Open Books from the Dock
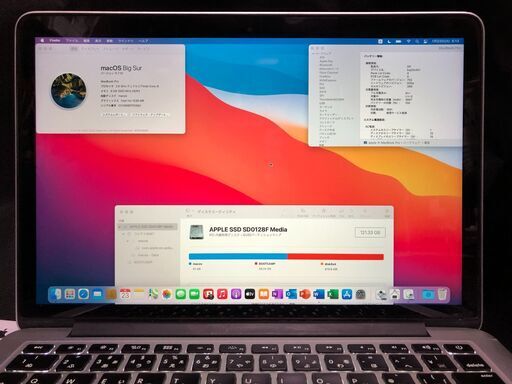This screenshot has width=512, height=384. pyautogui.click(x=264, y=294)
